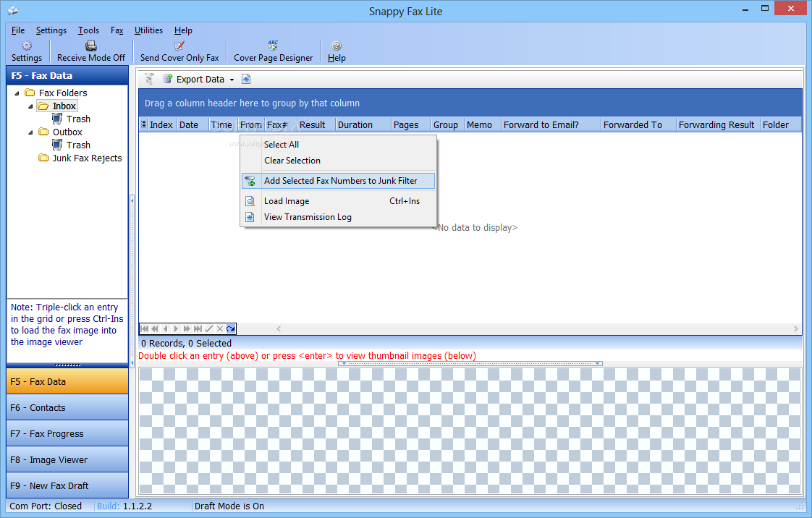Click the transmission log icon in grid toolbar
This screenshot has height=518, width=812.
click(x=247, y=79)
